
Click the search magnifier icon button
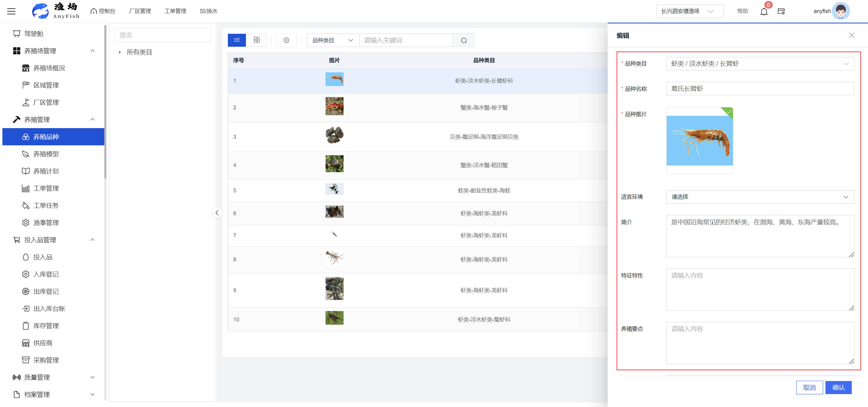(x=464, y=40)
